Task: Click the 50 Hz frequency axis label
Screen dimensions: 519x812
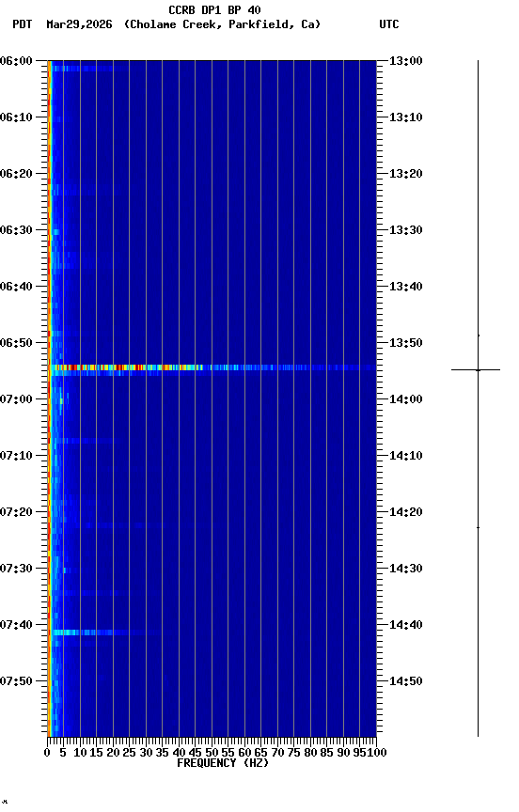Action: (x=212, y=754)
